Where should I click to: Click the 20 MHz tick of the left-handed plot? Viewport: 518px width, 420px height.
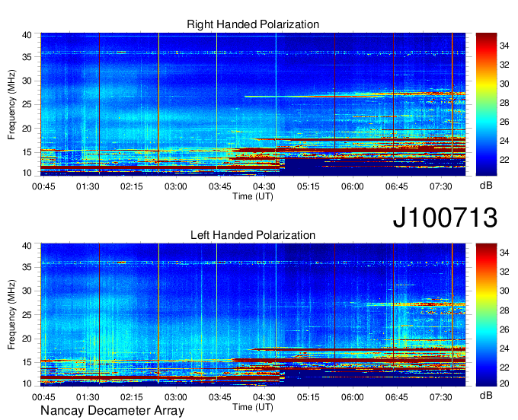click(x=27, y=339)
